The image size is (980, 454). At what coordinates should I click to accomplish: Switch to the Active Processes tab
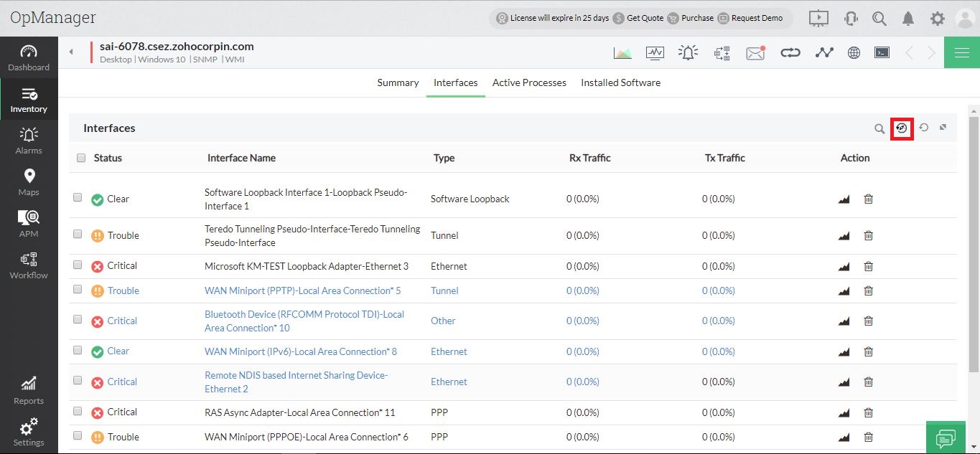529,82
